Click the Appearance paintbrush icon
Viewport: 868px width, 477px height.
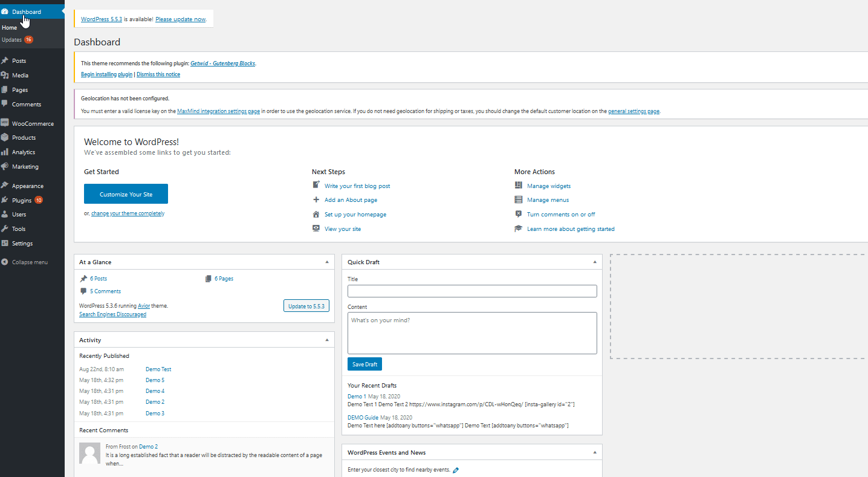coord(5,186)
